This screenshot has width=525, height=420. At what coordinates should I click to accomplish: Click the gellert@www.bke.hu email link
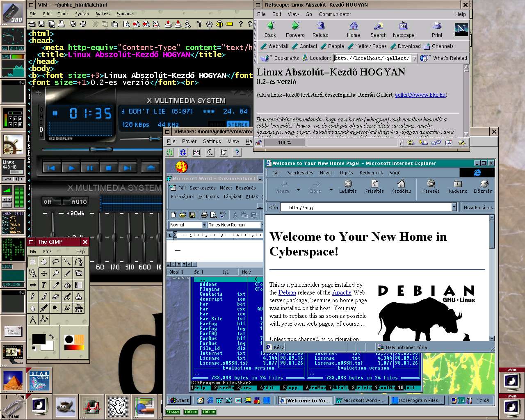click(420, 95)
